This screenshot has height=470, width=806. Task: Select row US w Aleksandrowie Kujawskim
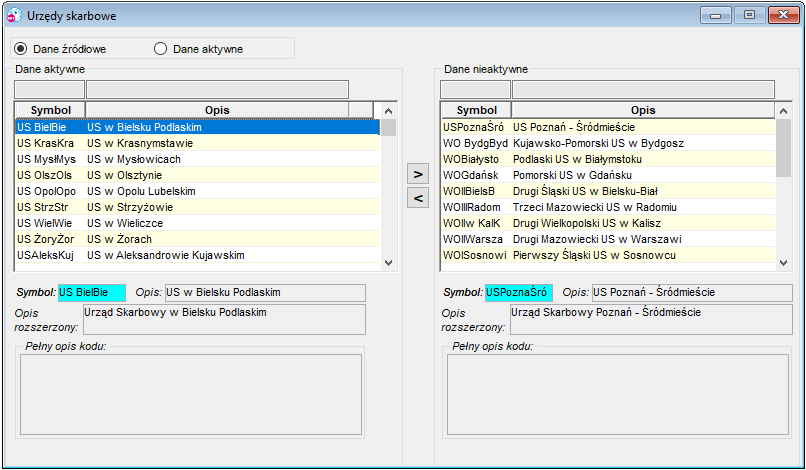pyautogui.click(x=198, y=255)
